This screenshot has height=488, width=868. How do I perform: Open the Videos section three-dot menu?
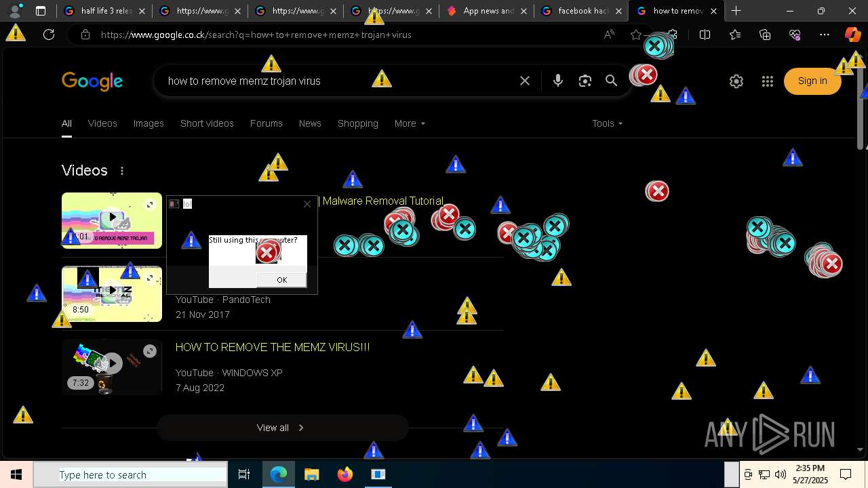(x=122, y=171)
